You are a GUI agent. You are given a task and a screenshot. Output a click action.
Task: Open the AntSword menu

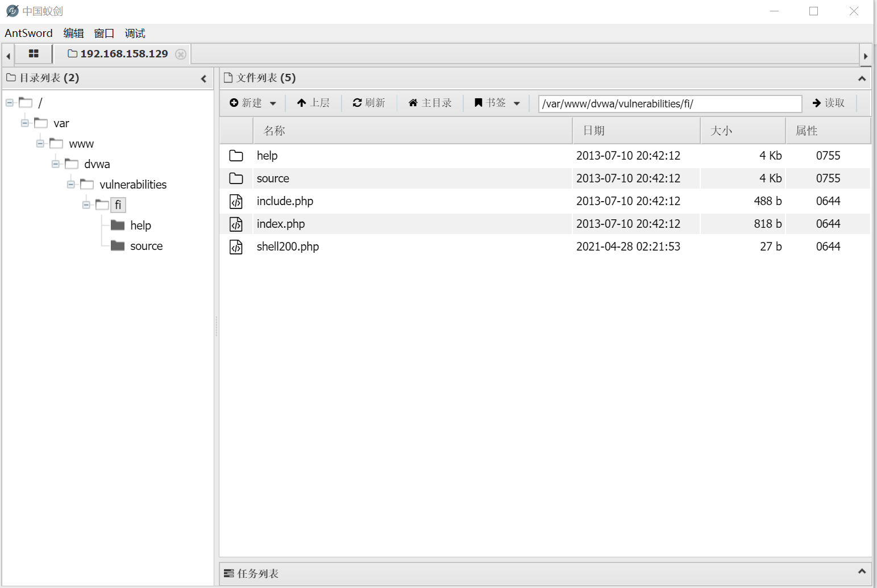[x=28, y=34]
